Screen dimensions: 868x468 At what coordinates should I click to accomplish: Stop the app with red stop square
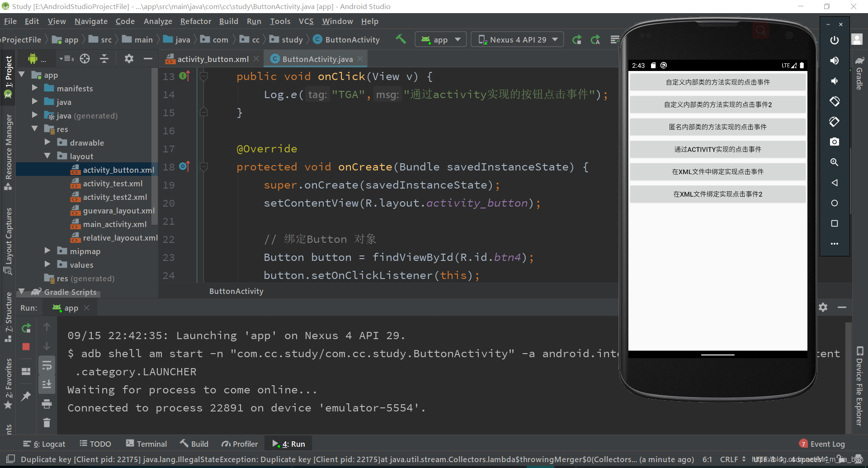click(26, 346)
